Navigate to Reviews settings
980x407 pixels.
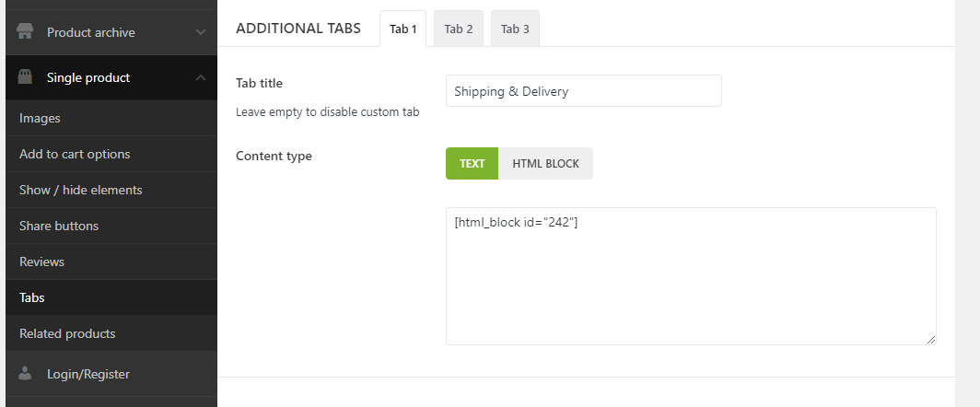(41, 262)
